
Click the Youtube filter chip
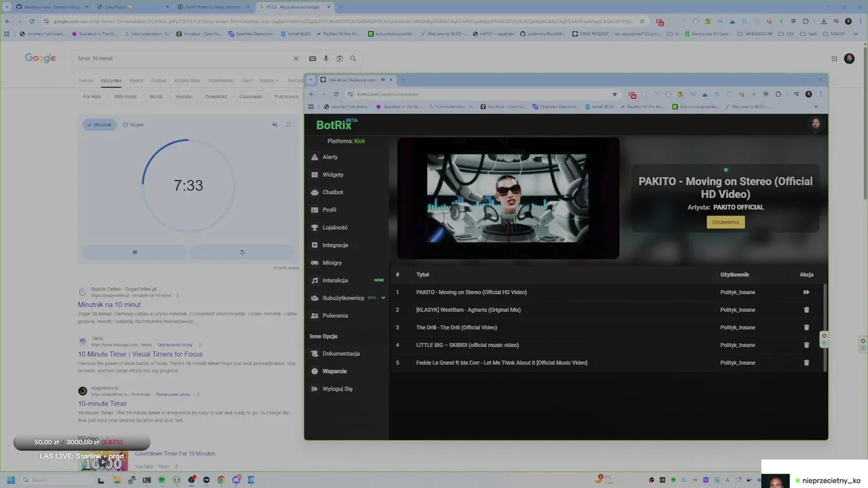coord(184,96)
